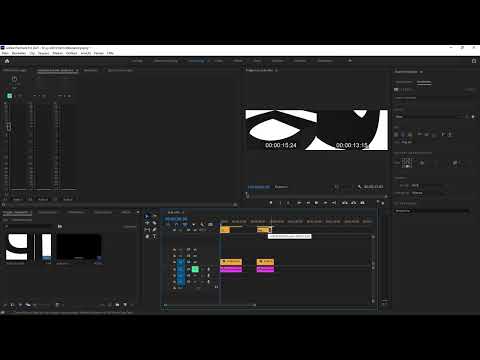Select the Razor tool
480x360 pixels.
coord(154,223)
